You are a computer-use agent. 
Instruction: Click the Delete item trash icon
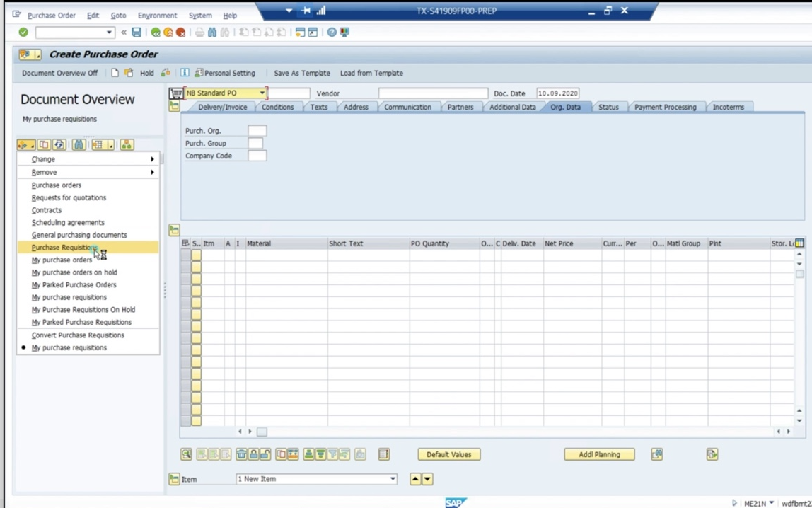(x=241, y=454)
